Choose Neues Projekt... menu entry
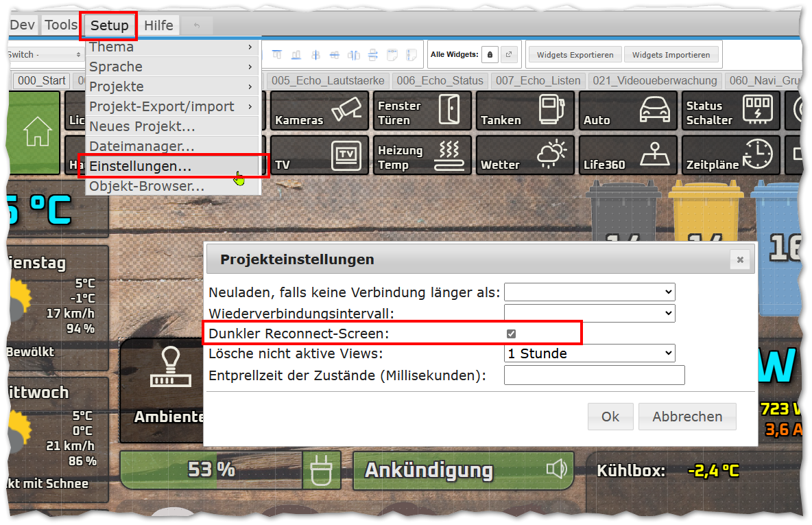This screenshot has width=812, height=525. tap(173, 126)
